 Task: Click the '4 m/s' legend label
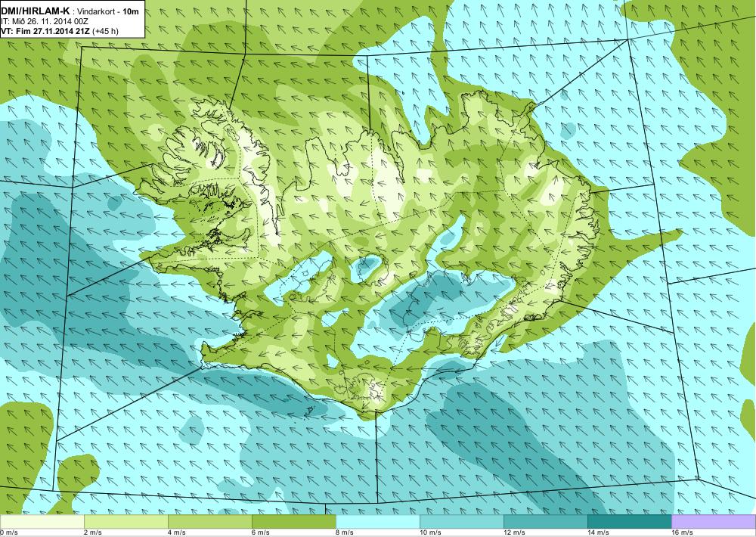176,532
